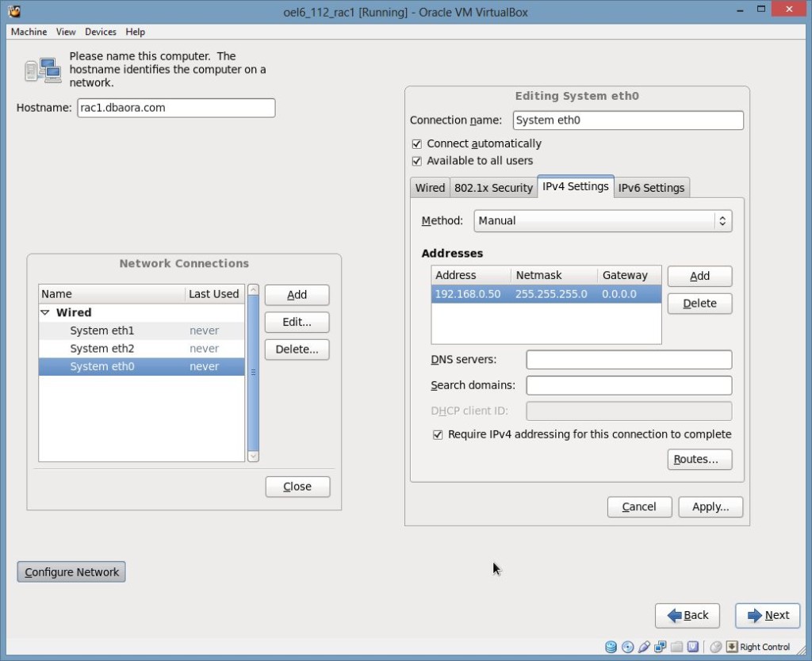
Task: Uncheck Connect automatically
Action: (417, 144)
